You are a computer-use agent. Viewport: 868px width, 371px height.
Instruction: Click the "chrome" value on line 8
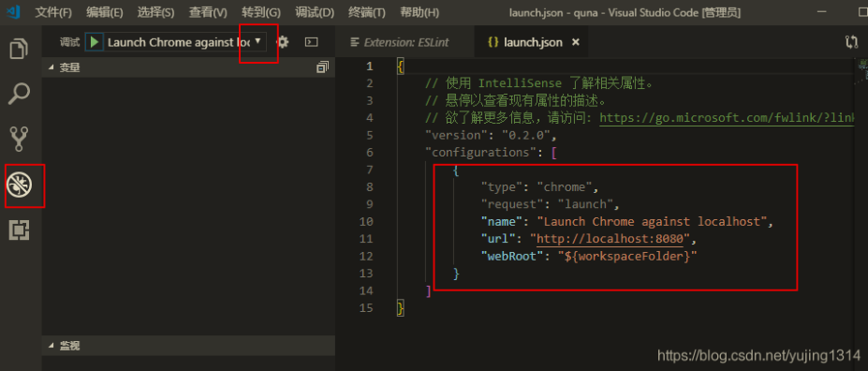tap(565, 186)
